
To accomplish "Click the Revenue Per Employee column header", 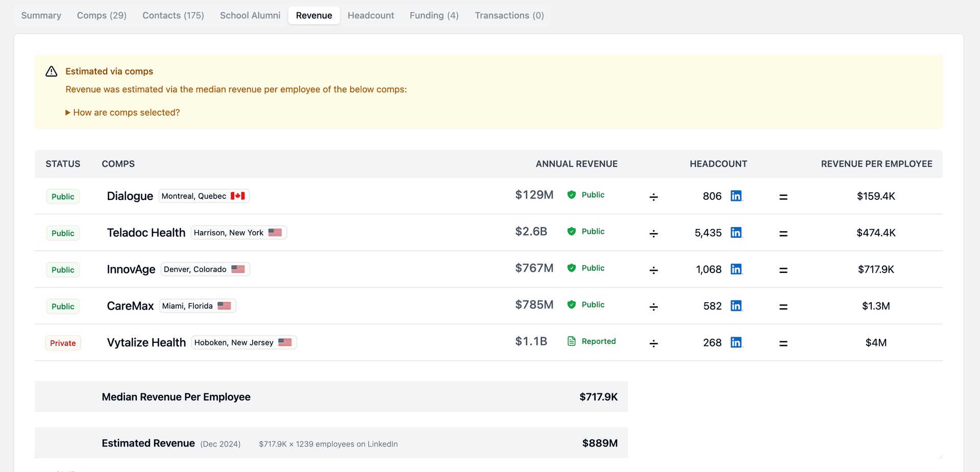I will [x=876, y=164].
